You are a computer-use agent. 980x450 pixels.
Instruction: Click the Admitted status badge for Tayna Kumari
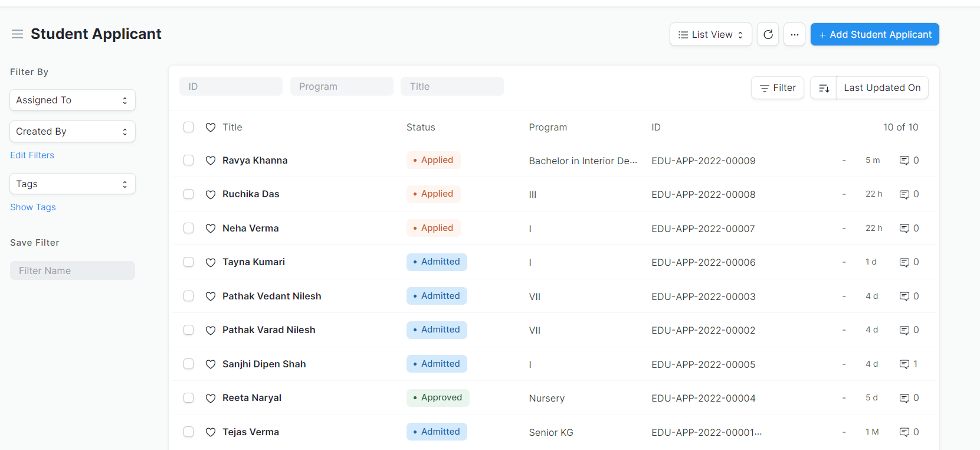437,262
